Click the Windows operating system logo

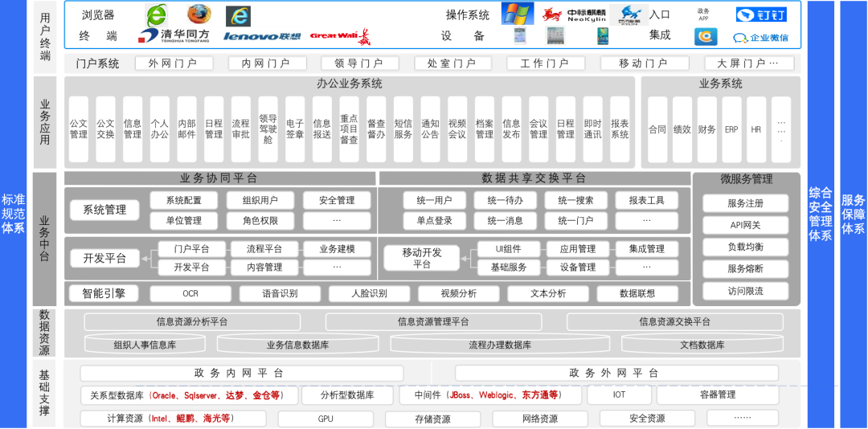point(518,14)
